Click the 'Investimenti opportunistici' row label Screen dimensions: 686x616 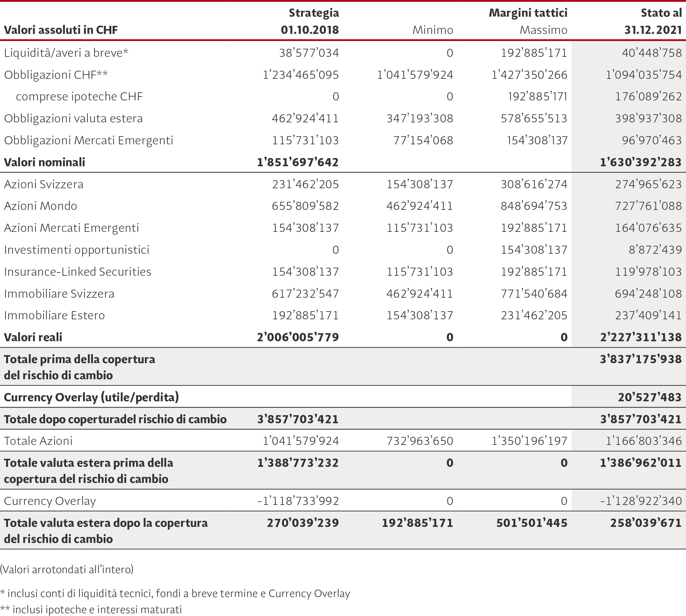click(x=77, y=250)
